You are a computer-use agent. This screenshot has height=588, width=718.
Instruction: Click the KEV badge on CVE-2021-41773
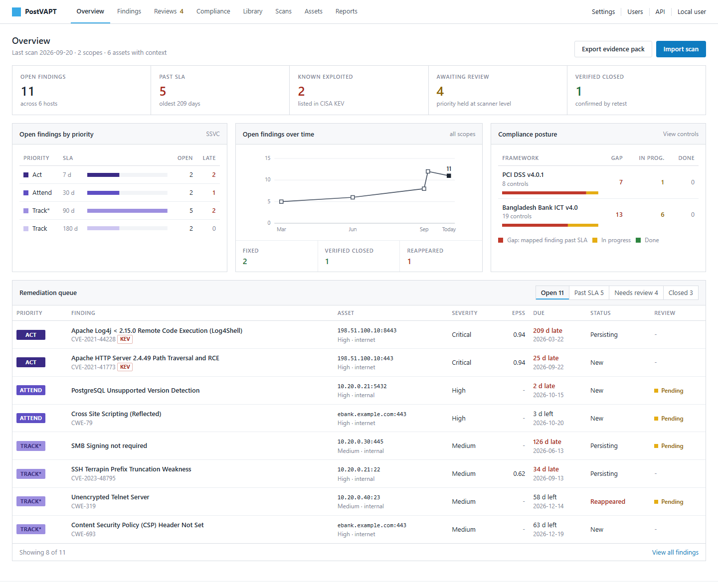tap(125, 367)
